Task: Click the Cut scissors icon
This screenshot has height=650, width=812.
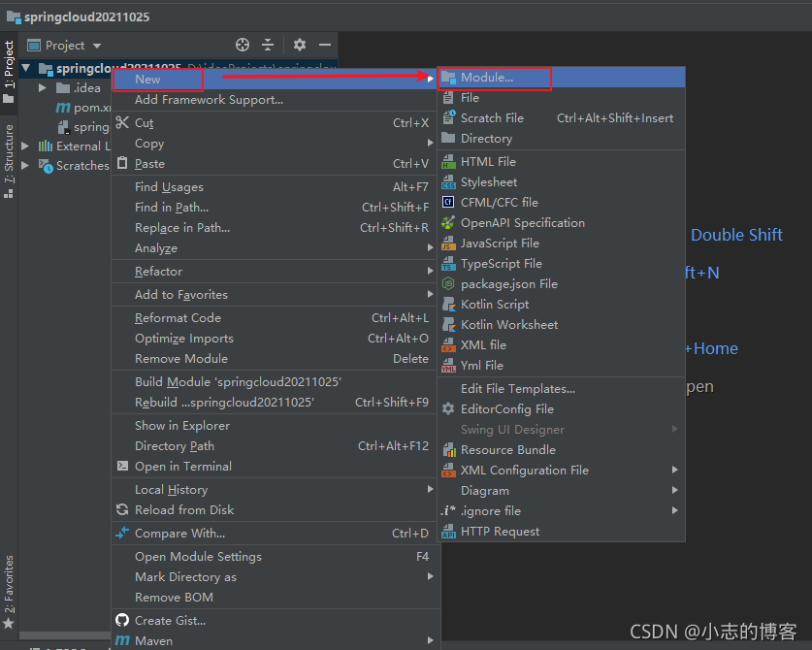Action: [122, 123]
